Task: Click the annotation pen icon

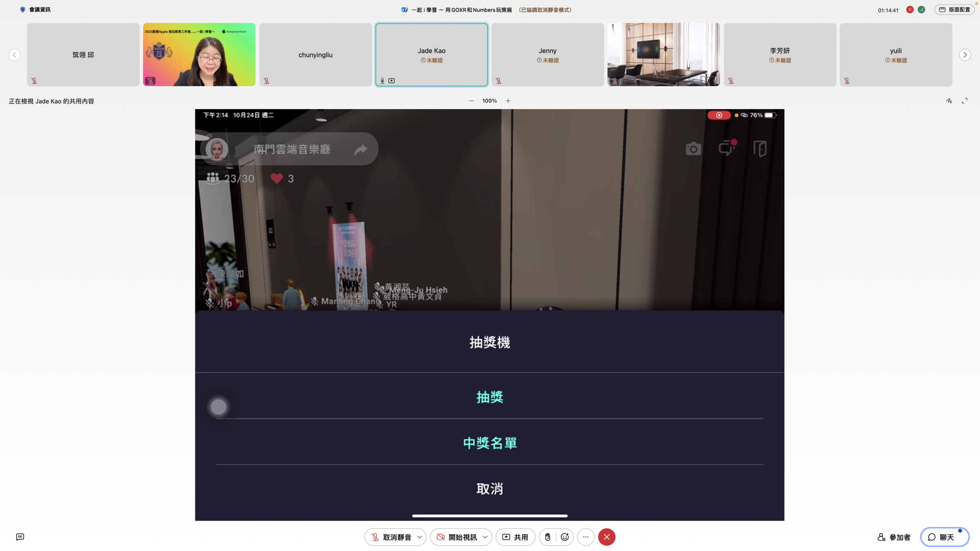Action: (x=949, y=101)
